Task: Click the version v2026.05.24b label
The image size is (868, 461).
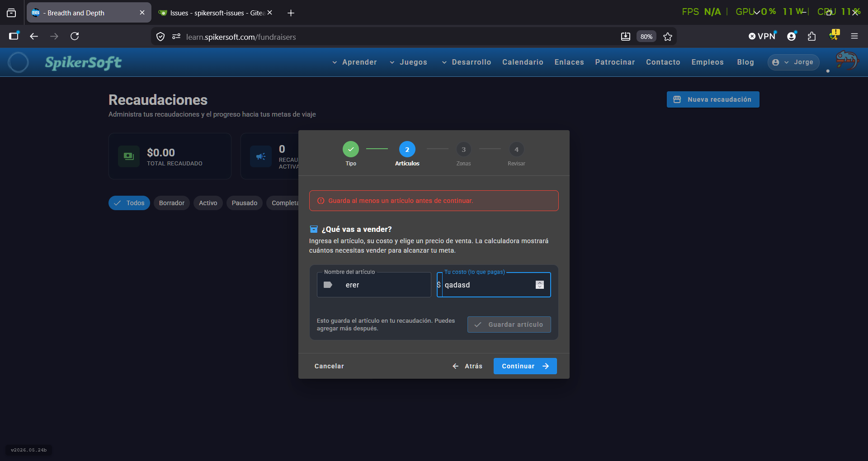Action: pos(29,450)
